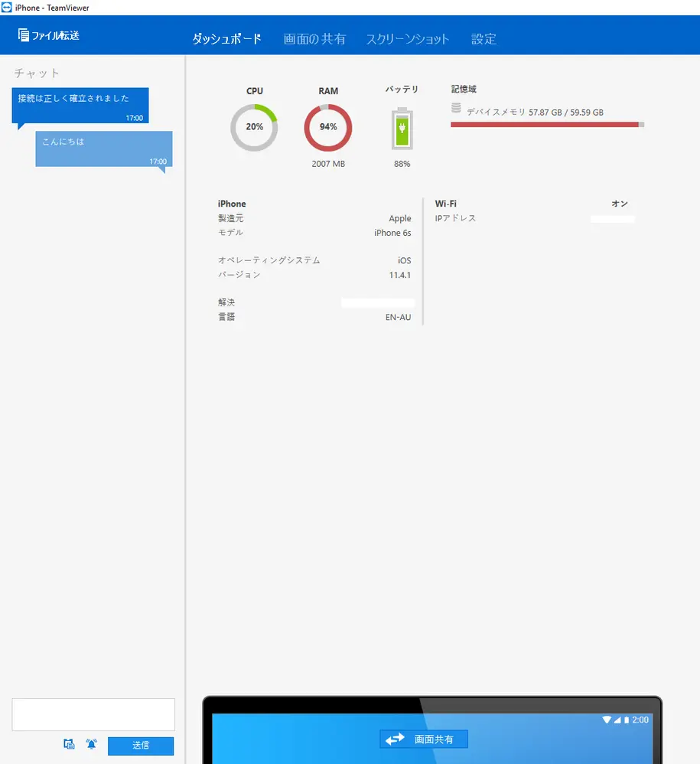Click the 2007 MB RAM value

pos(328,164)
